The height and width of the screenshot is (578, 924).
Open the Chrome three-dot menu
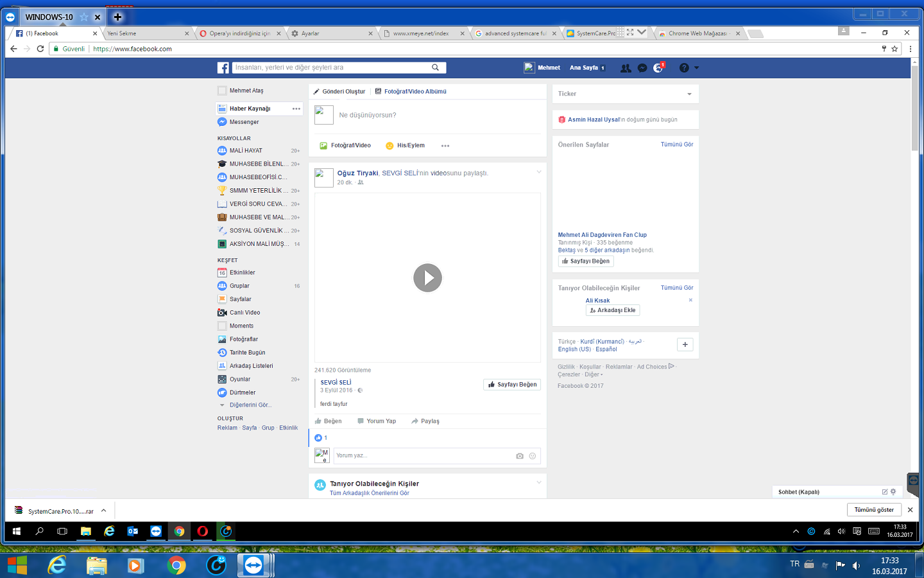click(x=910, y=49)
